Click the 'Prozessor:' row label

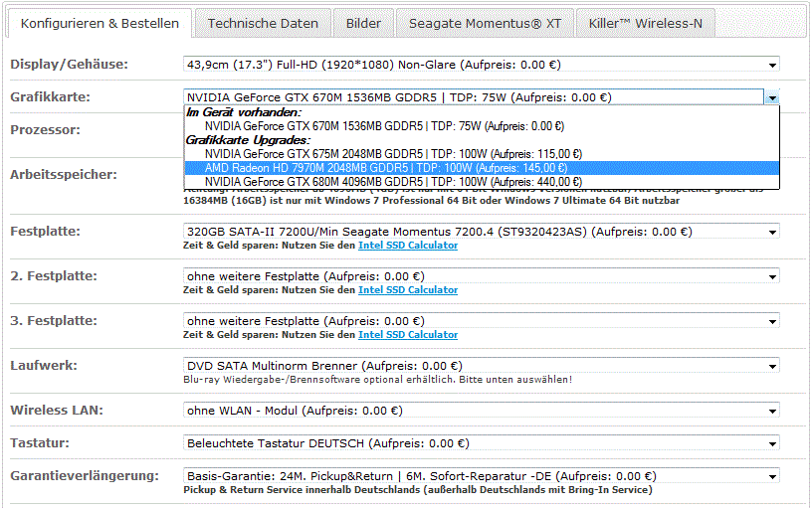pyautogui.click(x=46, y=130)
